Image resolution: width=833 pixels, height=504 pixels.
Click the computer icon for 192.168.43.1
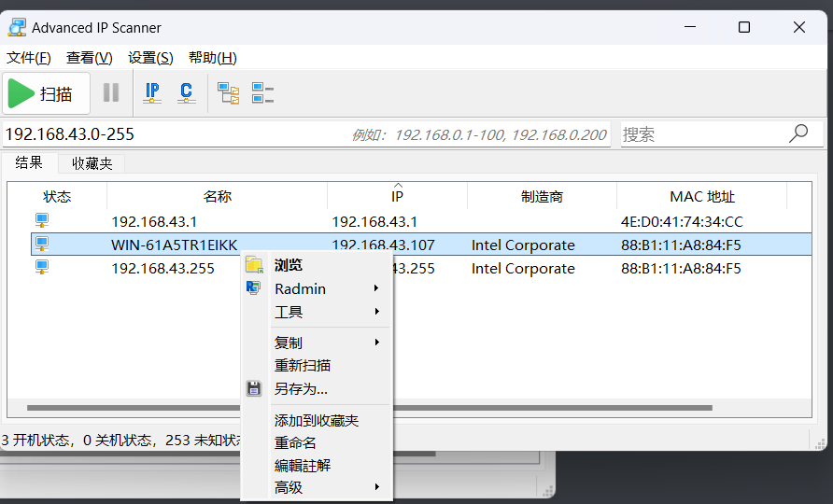tap(42, 220)
